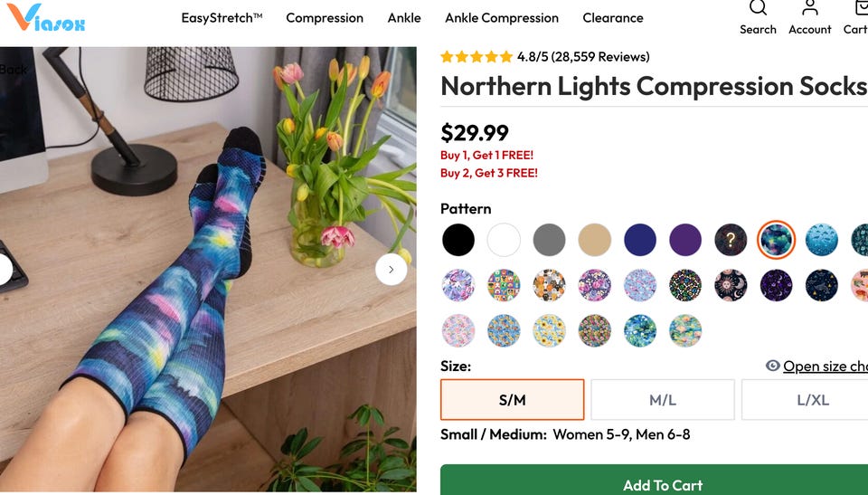The image size is (868, 495).
Task: Open the Clearance menu item
Action: coord(613,18)
